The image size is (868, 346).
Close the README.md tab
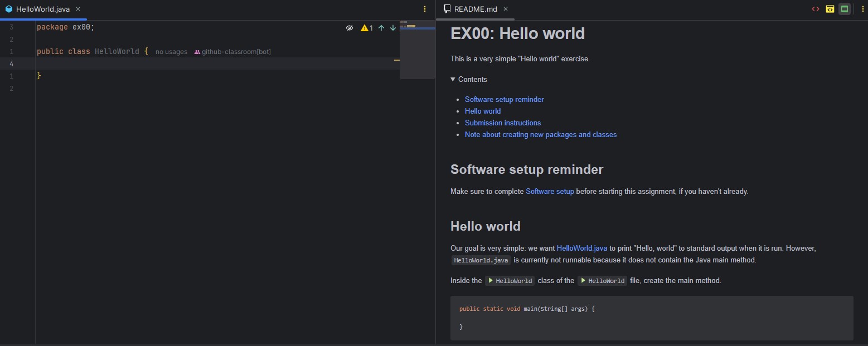pyautogui.click(x=506, y=9)
